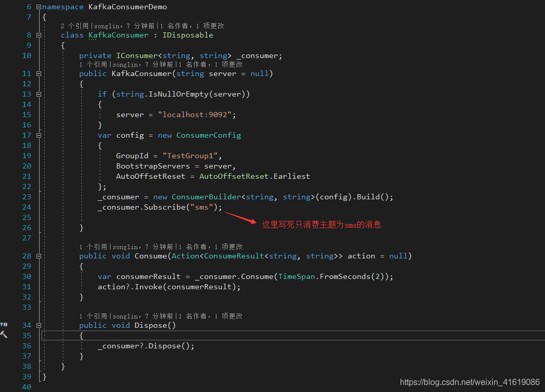The image size is (545, 392).
Task: Click IConsumer type on line 10
Action: (137, 55)
